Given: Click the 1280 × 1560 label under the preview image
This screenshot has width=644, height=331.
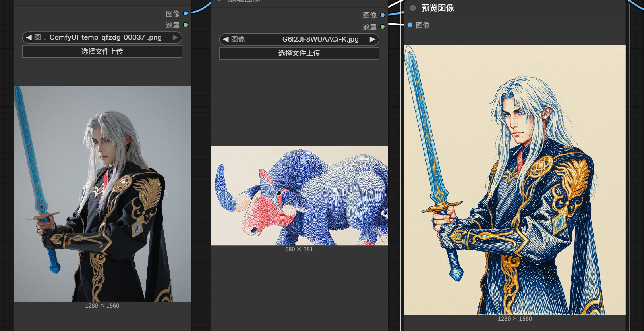Looking at the screenshot, I should (x=514, y=319).
